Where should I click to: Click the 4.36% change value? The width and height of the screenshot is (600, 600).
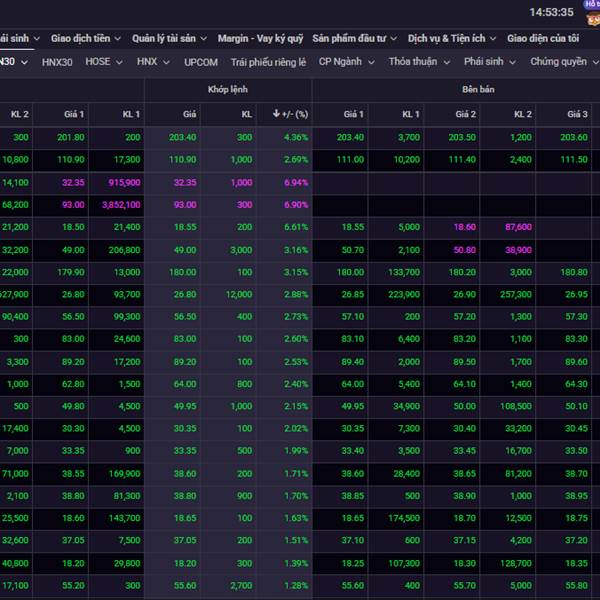tap(296, 137)
